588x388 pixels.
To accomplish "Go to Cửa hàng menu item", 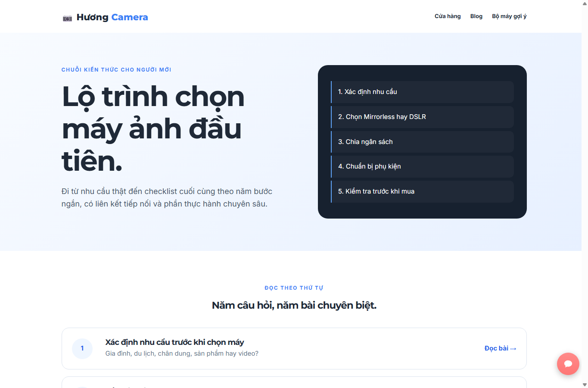I will [448, 16].
